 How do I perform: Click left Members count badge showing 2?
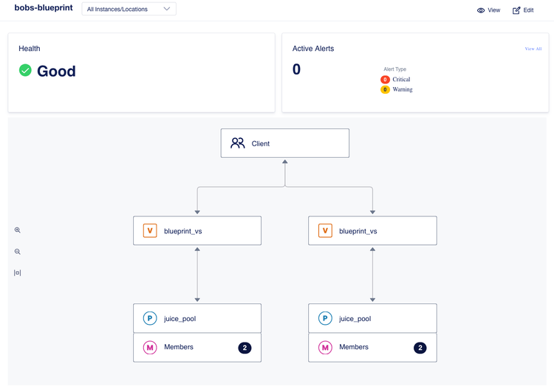245,348
